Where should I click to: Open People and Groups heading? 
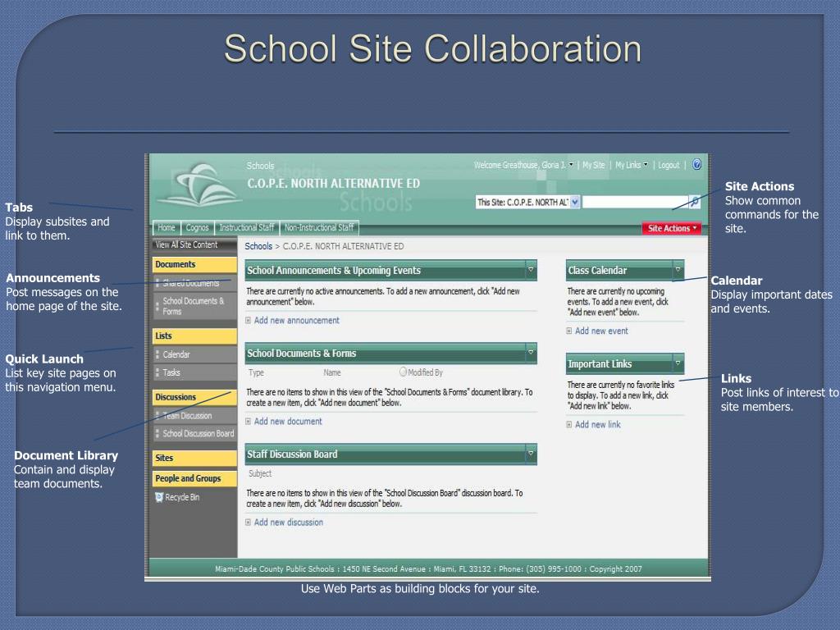click(194, 478)
